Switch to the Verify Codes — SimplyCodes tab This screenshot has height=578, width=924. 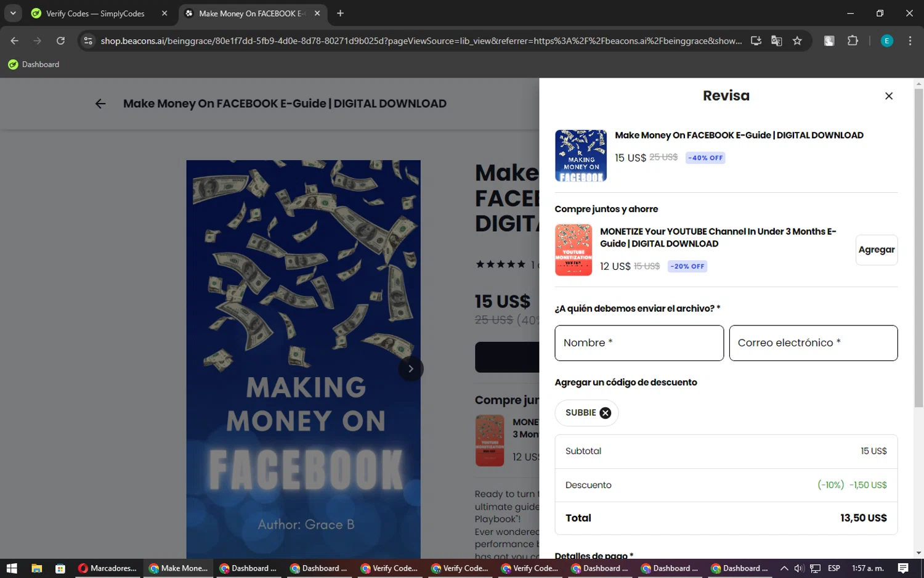pos(95,14)
